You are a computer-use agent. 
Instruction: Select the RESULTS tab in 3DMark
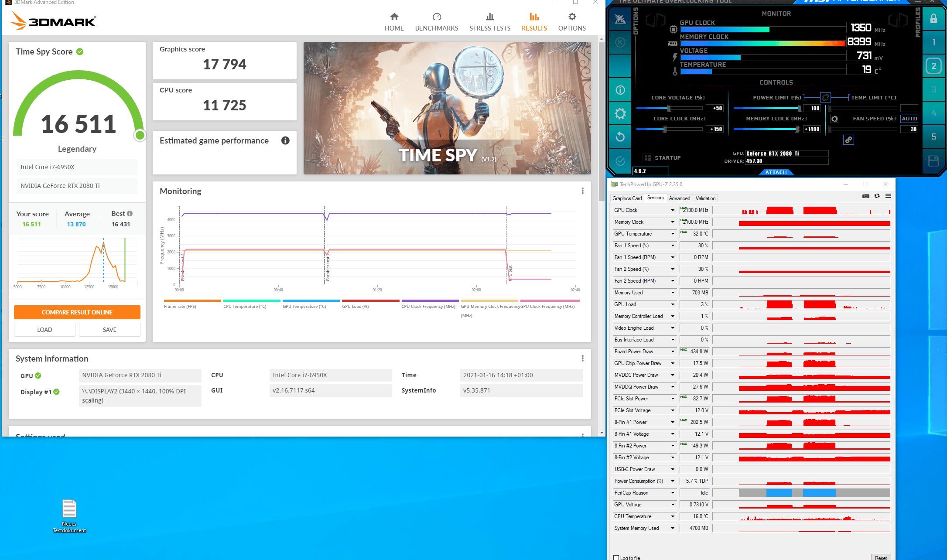tap(534, 22)
